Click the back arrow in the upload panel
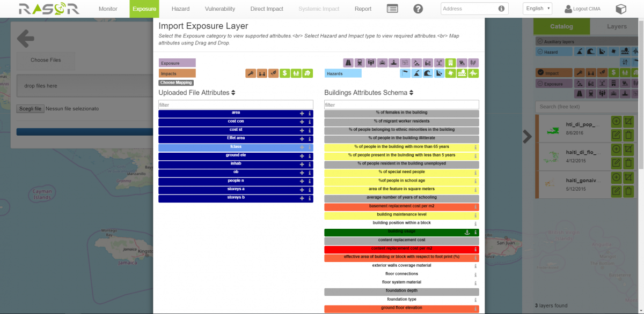This screenshot has width=644, height=314. click(x=25, y=38)
